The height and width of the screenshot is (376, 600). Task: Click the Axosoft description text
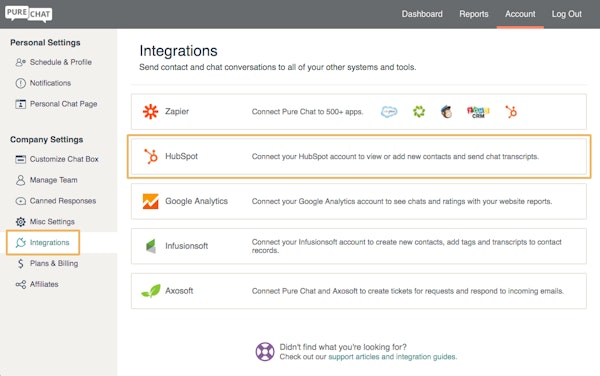click(408, 291)
